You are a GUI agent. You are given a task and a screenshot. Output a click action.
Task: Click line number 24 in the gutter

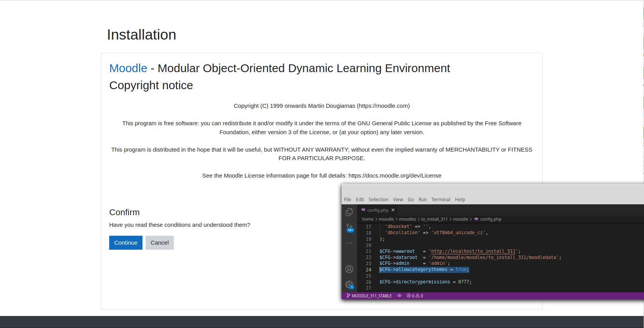[368, 270]
